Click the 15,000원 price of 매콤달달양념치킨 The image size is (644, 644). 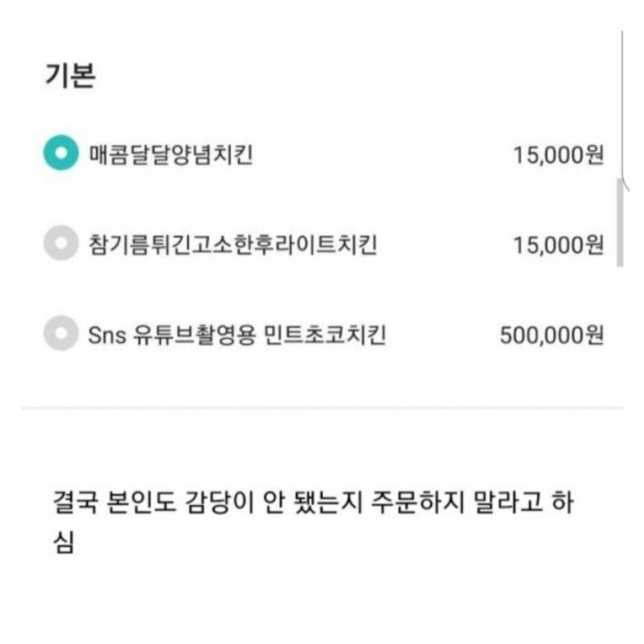pos(558,155)
